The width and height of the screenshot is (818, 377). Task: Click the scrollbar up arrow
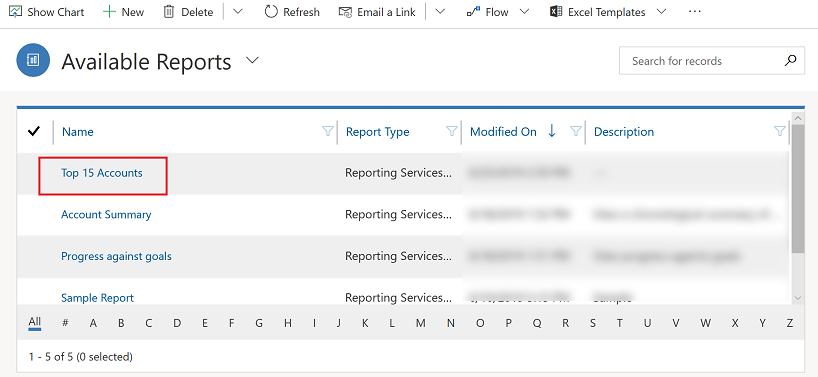798,118
